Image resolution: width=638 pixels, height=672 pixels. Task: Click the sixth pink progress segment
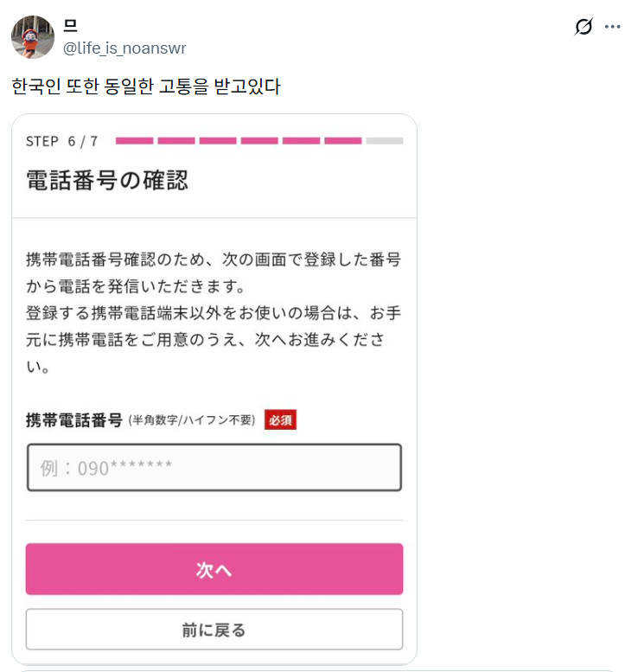343,141
